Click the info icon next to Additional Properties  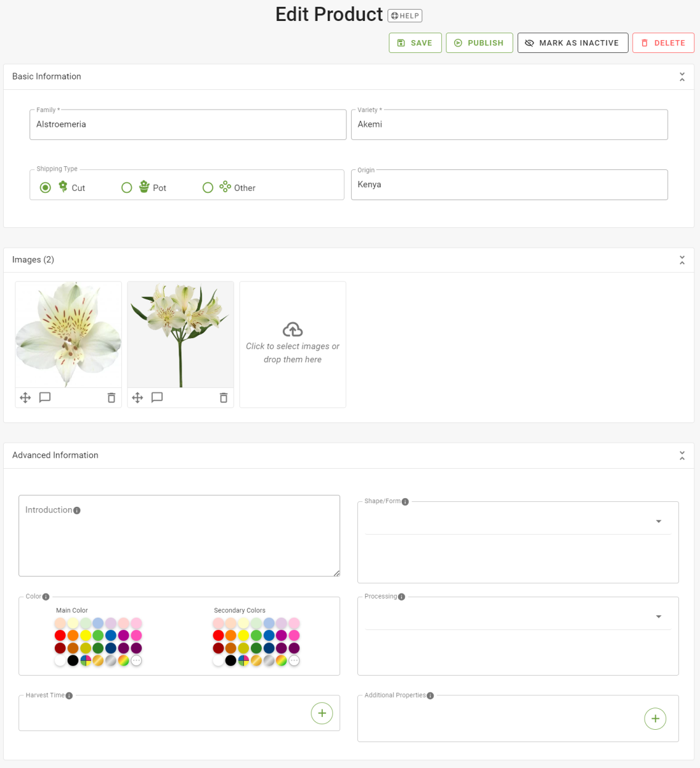coord(430,696)
